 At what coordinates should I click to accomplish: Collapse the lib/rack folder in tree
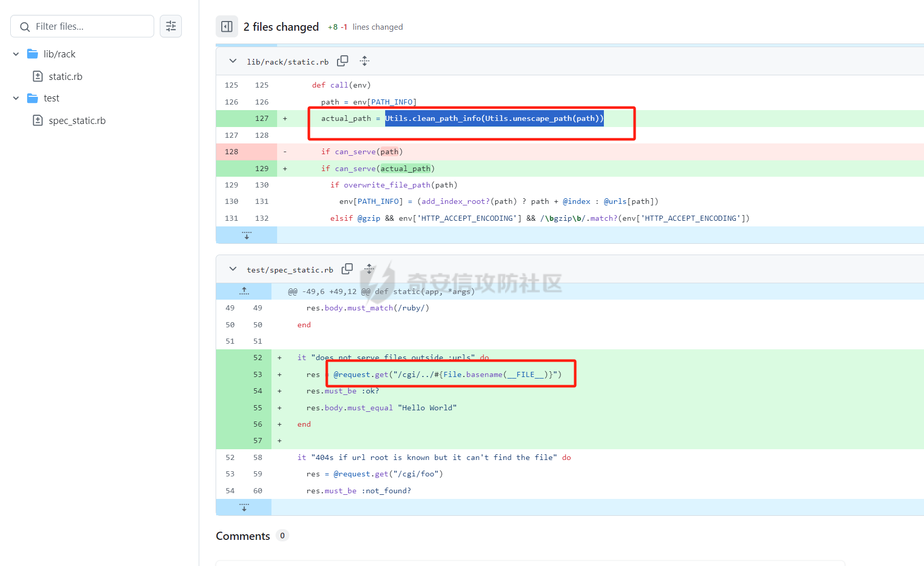click(16, 54)
